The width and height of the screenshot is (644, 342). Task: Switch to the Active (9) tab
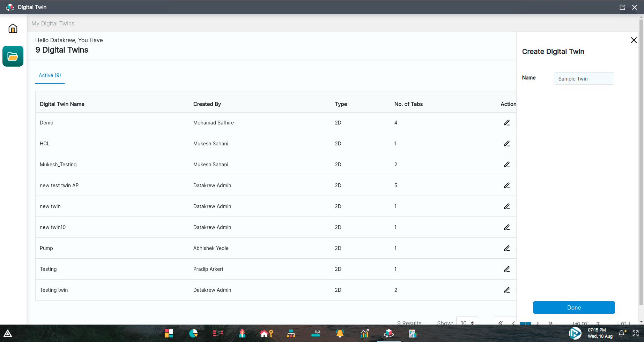pyautogui.click(x=50, y=75)
